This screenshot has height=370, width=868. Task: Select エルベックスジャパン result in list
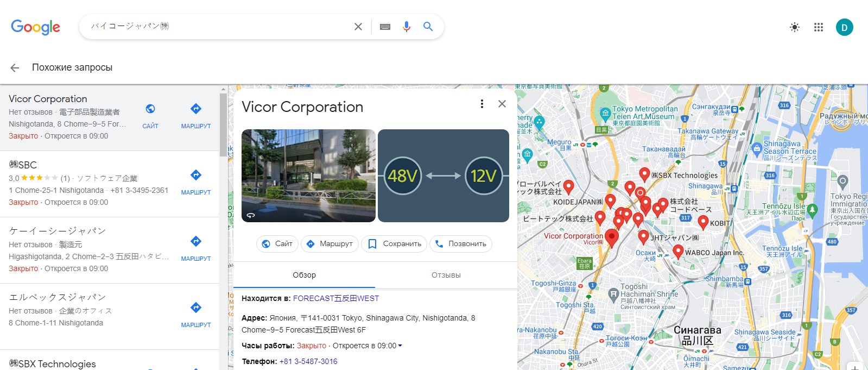(x=110, y=317)
